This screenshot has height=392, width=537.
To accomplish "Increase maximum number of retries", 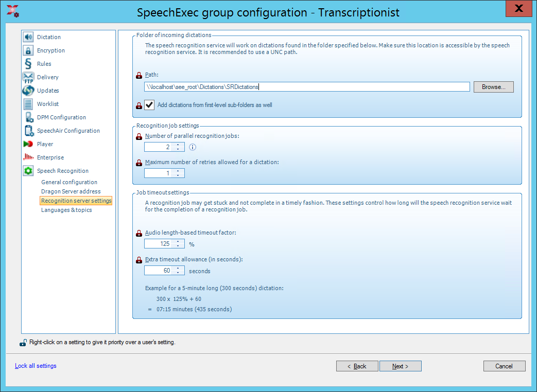I will 178,171.
